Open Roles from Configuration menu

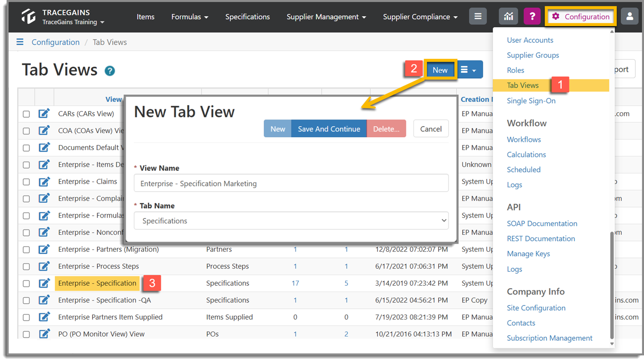click(515, 70)
